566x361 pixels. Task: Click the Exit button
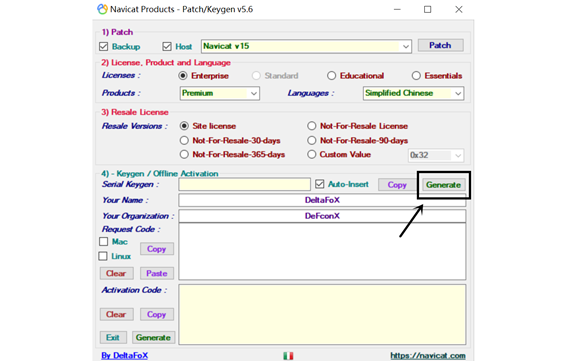tap(113, 338)
